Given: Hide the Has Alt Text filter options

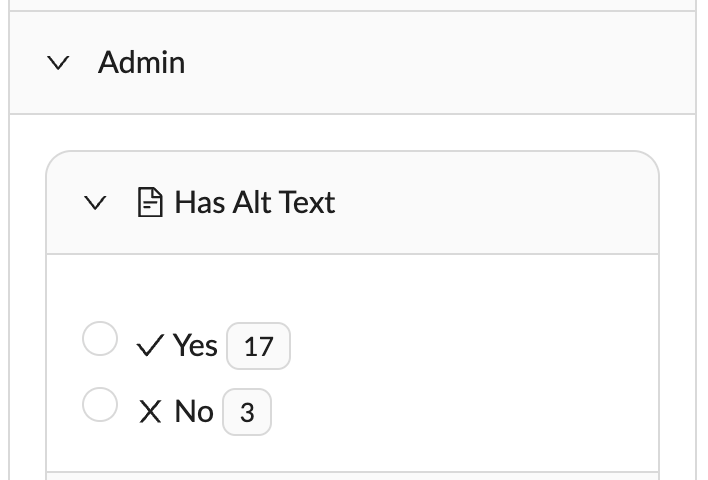Looking at the screenshot, I should (95, 203).
